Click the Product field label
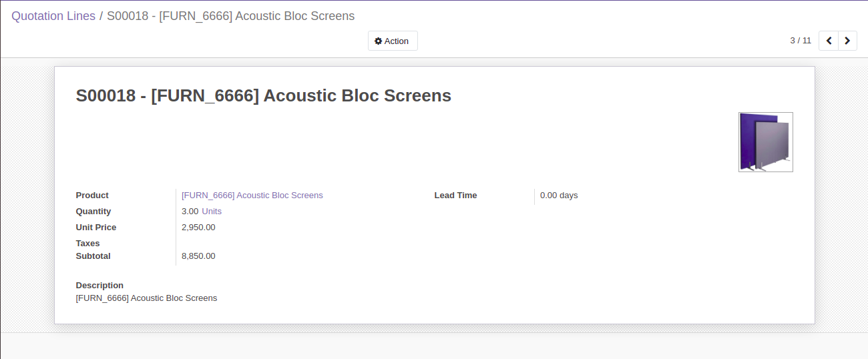The width and height of the screenshot is (868, 359). (92, 196)
